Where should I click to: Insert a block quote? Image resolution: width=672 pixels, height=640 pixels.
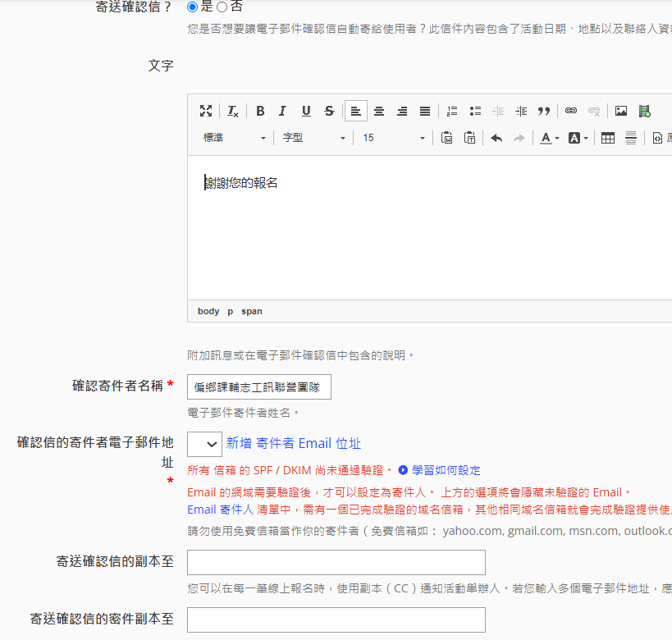point(544,111)
